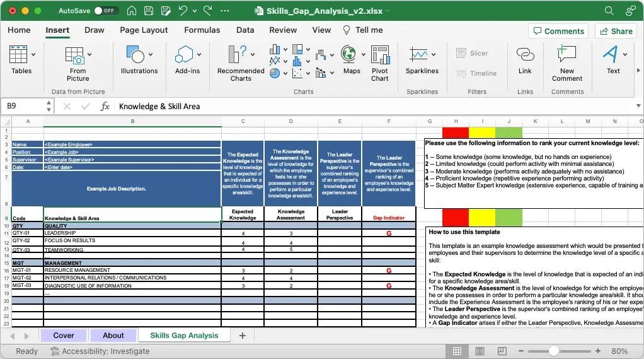This screenshot has height=359, width=644.
Task: Select the Insert ribbon tab
Action: [x=57, y=30]
